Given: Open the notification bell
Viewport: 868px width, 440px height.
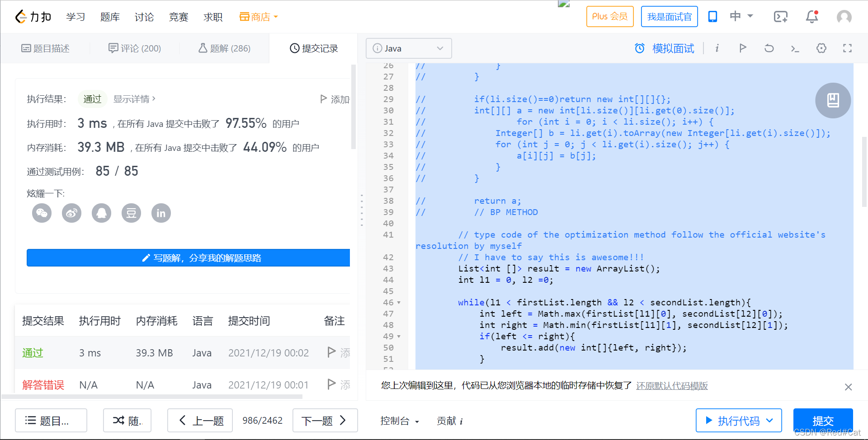Looking at the screenshot, I should tap(812, 17).
